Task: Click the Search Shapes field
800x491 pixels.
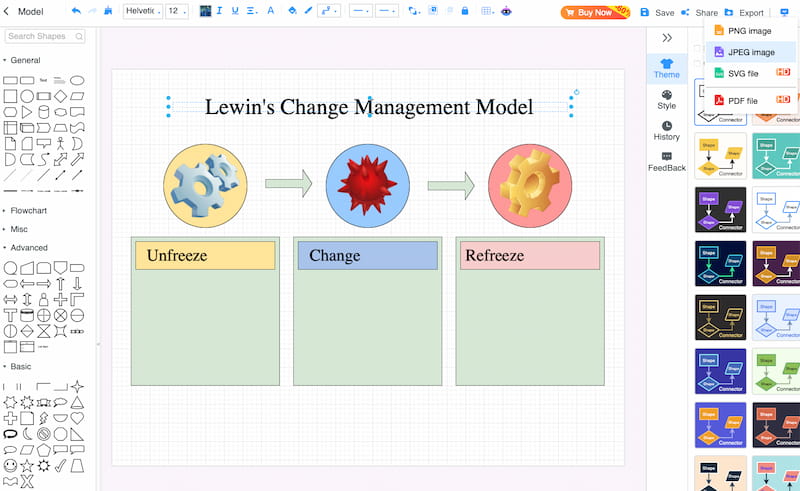Action: click(x=45, y=36)
